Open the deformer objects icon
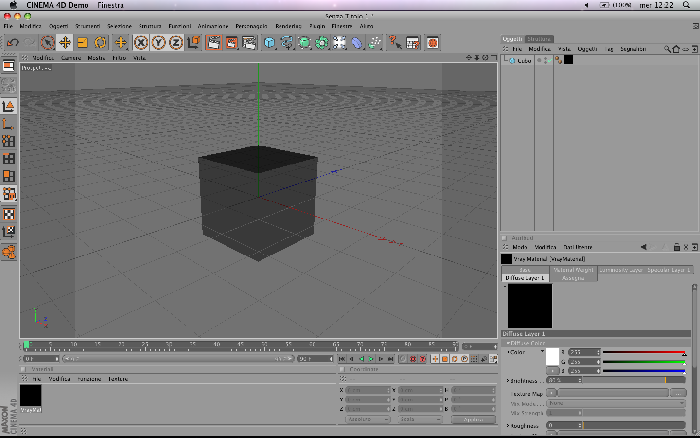The height and width of the screenshot is (438, 700). 357,43
